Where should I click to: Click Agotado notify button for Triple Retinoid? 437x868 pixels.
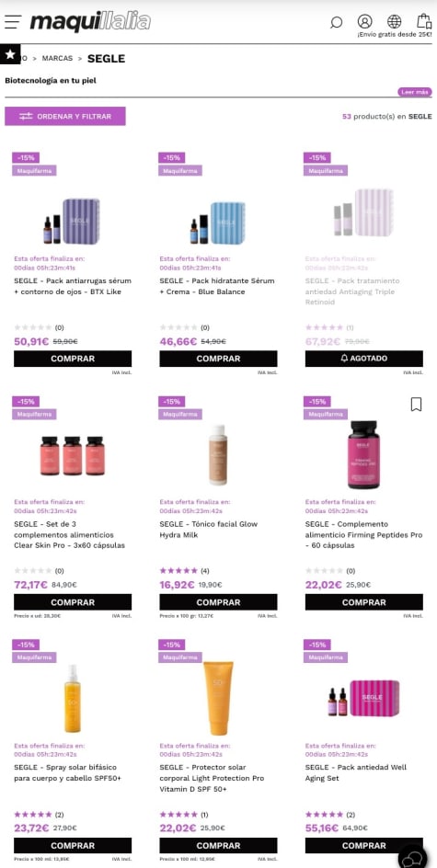364,359
